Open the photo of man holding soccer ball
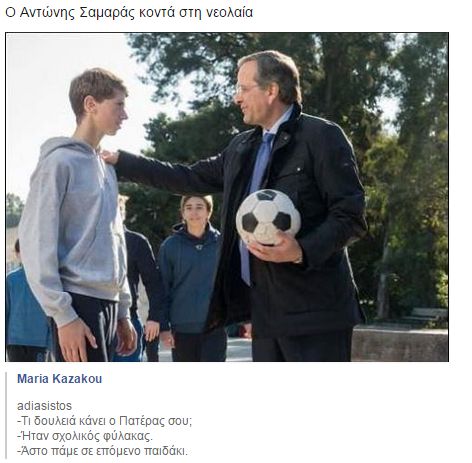Viewport: 472px width, 463px height. (x=227, y=197)
